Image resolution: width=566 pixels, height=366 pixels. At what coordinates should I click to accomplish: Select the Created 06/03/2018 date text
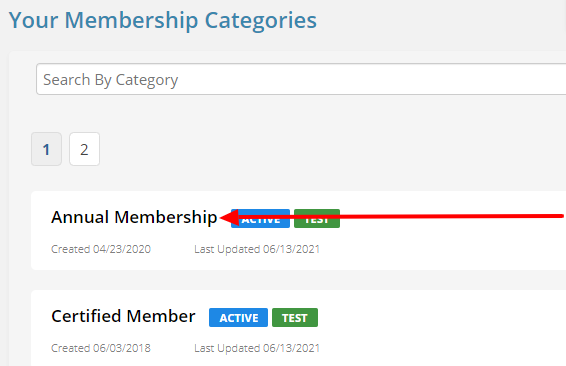coord(101,348)
